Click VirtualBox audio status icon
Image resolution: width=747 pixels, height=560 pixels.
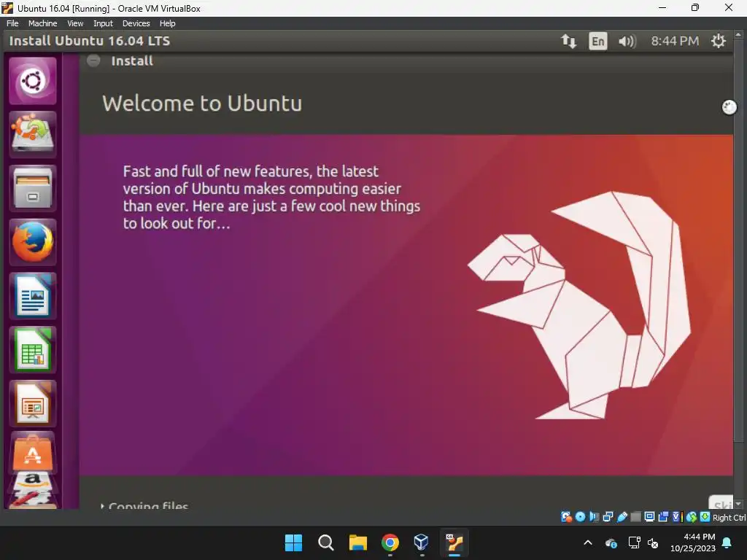click(594, 517)
